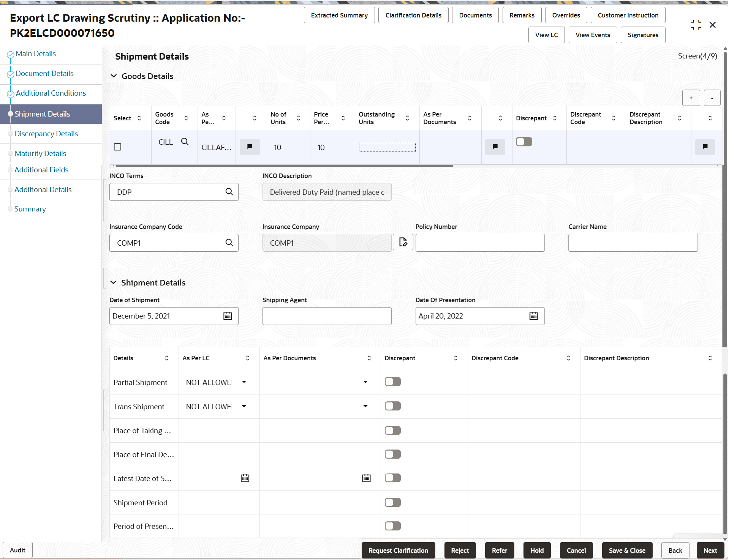Image resolution: width=729 pixels, height=560 pixels.
Task: Click the Policy Number input field
Action: coord(480,243)
